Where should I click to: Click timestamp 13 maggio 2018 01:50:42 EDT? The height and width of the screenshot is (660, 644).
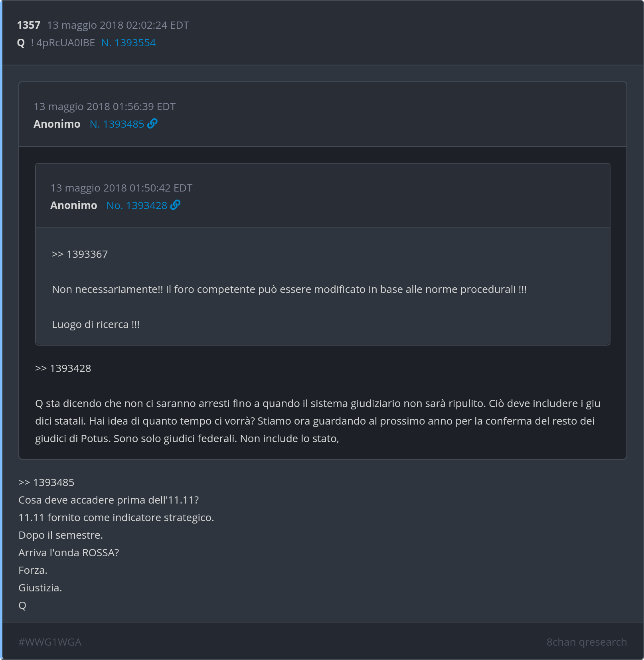coord(121,188)
